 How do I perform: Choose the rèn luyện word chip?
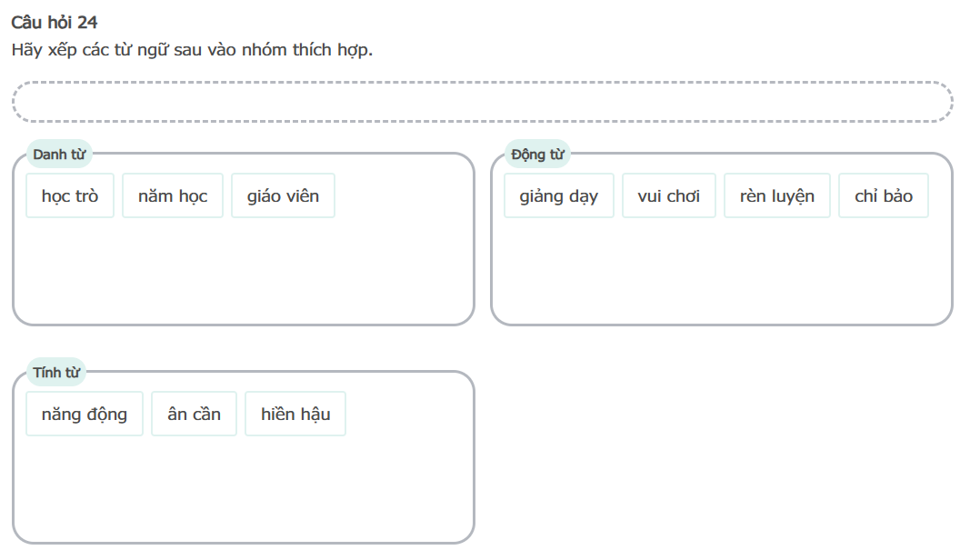click(777, 195)
